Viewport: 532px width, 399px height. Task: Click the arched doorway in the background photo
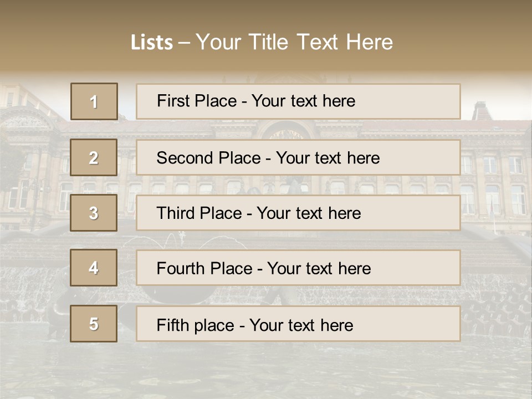coord(285,131)
